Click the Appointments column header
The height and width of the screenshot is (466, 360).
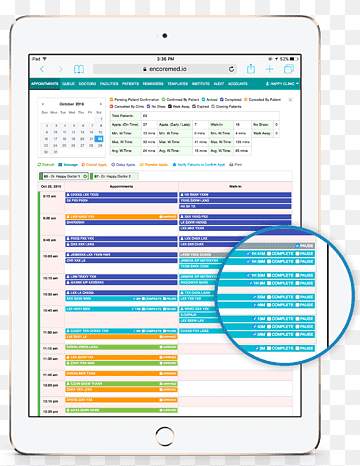(121, 186)
